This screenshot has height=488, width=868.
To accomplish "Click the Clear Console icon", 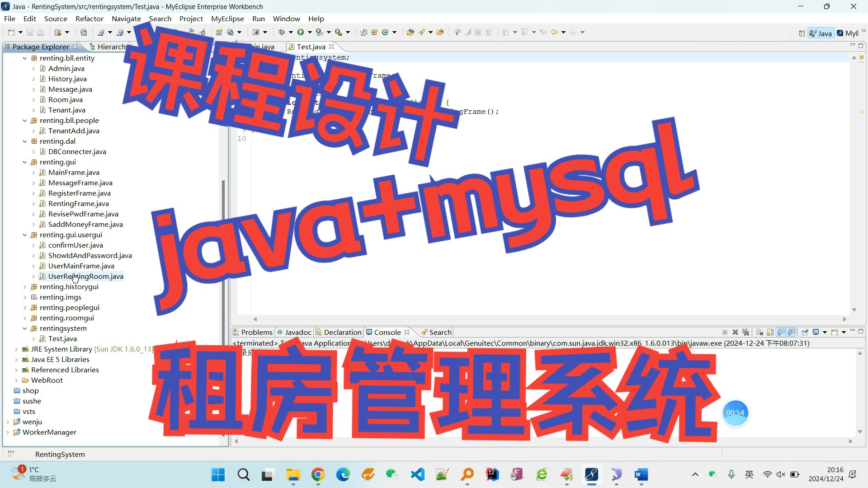I will point(759,332).
